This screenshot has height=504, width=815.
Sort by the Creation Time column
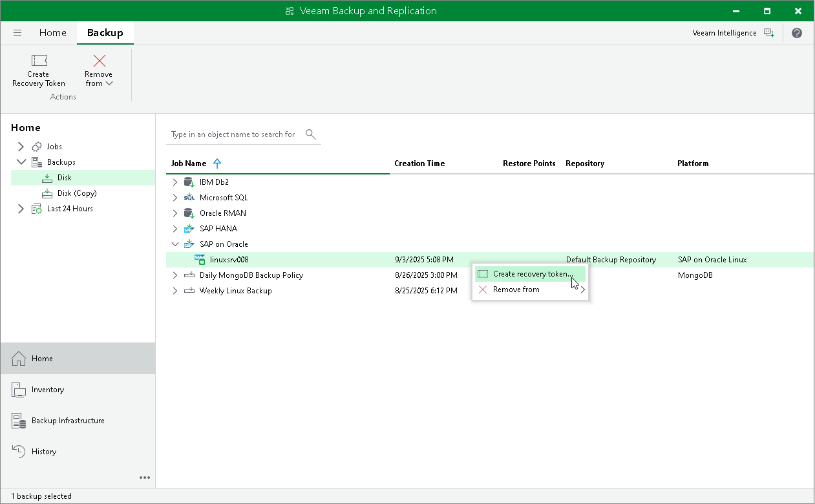[419, 163]
